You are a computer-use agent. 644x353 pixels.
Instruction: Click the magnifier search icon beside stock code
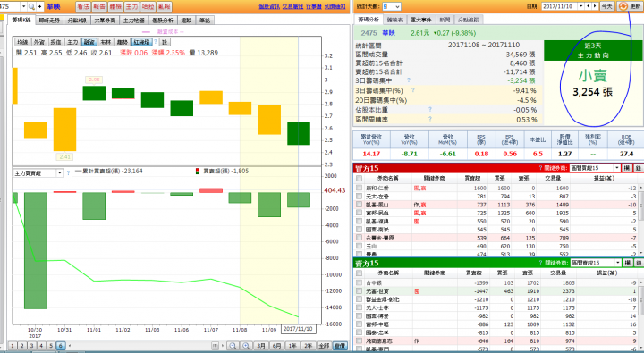pyautogui.click(x=31, y=6)
